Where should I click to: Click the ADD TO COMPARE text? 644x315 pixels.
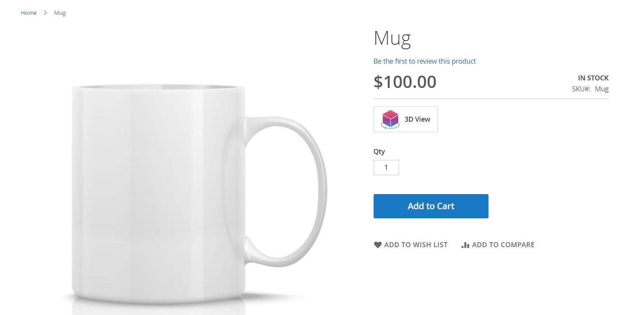tap(503, 245)
